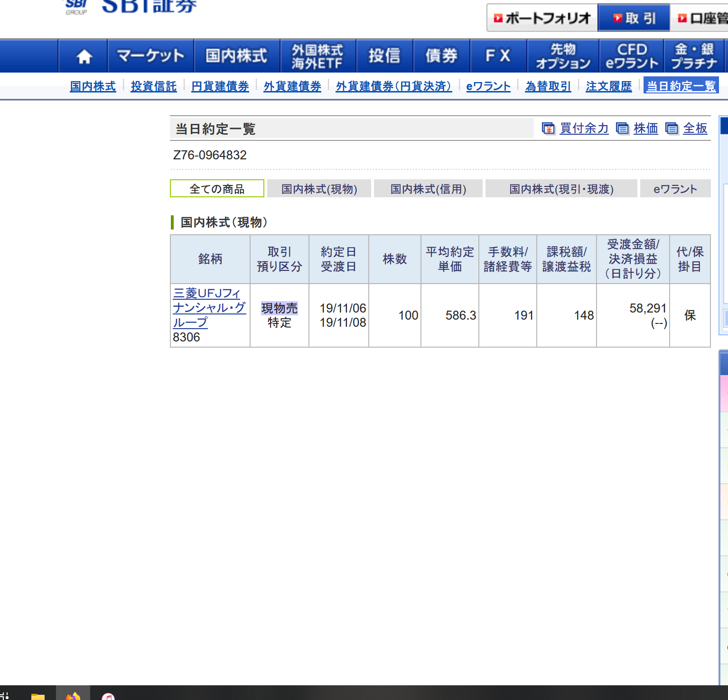Switch to the 国内株式(現引・現渡) tab
Viewport: 728px width, 700px height.
click(561, 188)
